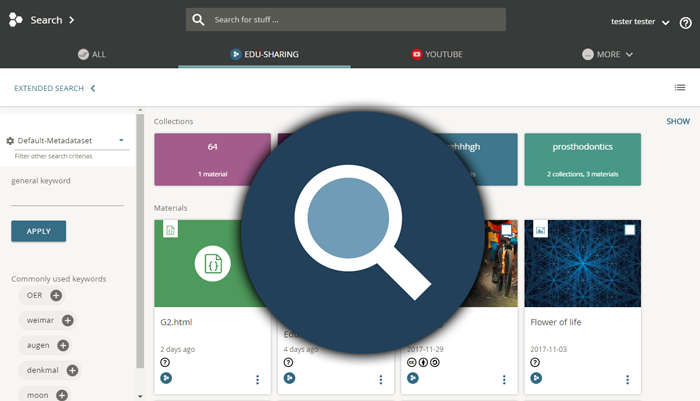Focus the Search for stuff input field
This screenshot has width=700, height=401.
tap(354, 20)
